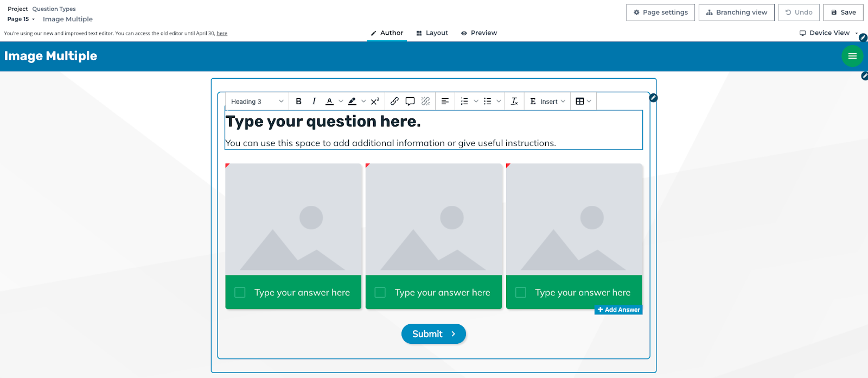Expand the highlight color options arrow
Screen dimensions: 868x378
click(x=363, y=102)
